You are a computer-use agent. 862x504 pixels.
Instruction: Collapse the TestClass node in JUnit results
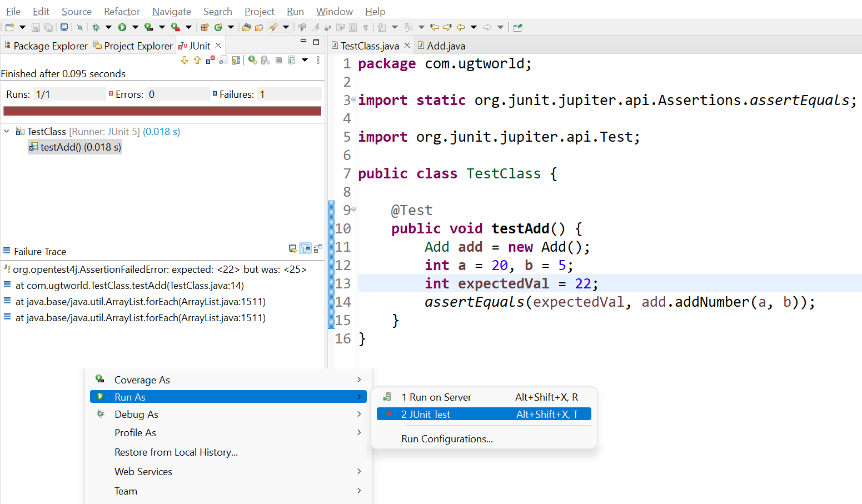(x=7, y=132)
